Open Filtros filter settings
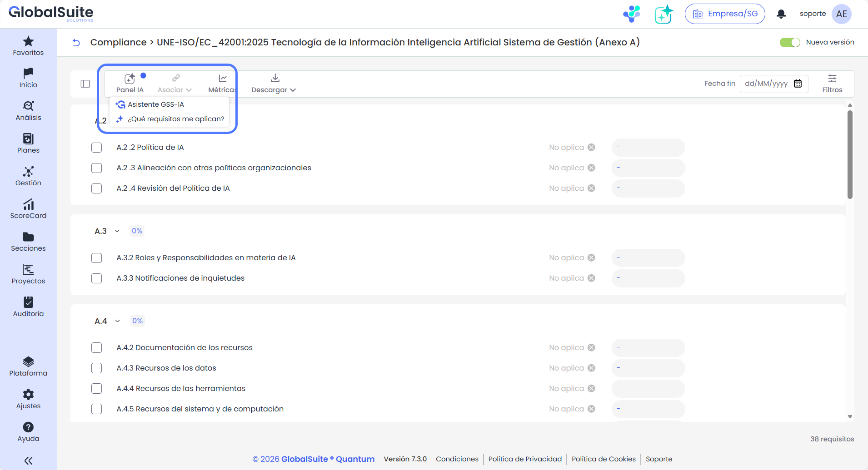The height and width of the screenshot is (470, 868). coord(832,84)
